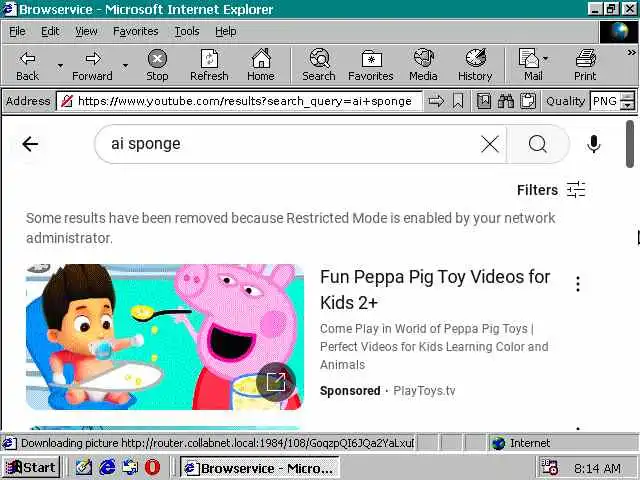Launch Opera from quick launch
Viewport: 640px width, 480px height.
coord(152,467)
